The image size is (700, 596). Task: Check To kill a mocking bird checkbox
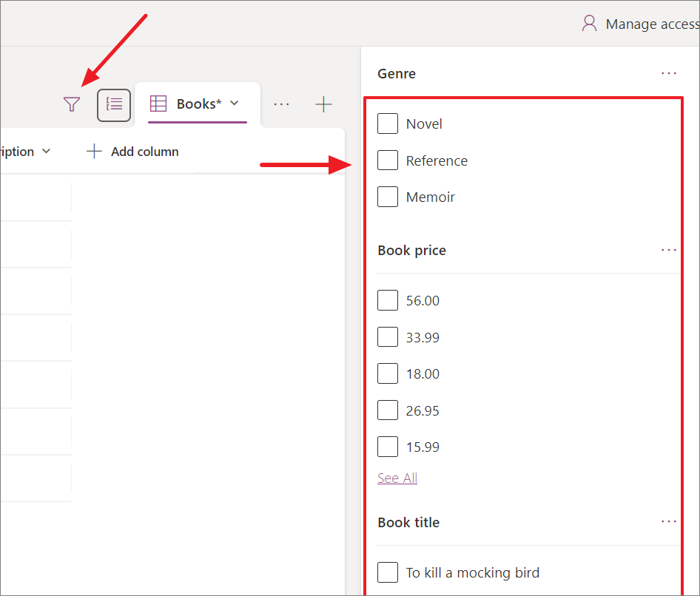point(388,572)
